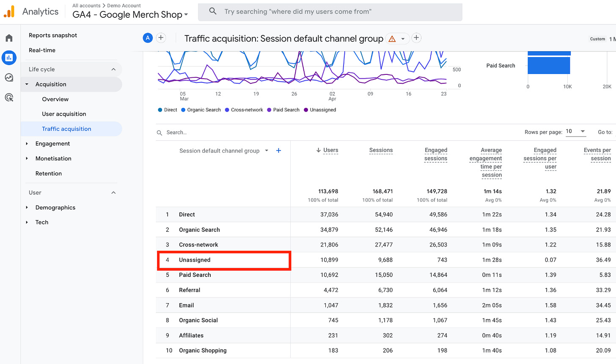This screenshot has width=616, height=364.
Task: Open the Reports icon in left rail
Action: point(9,57)
